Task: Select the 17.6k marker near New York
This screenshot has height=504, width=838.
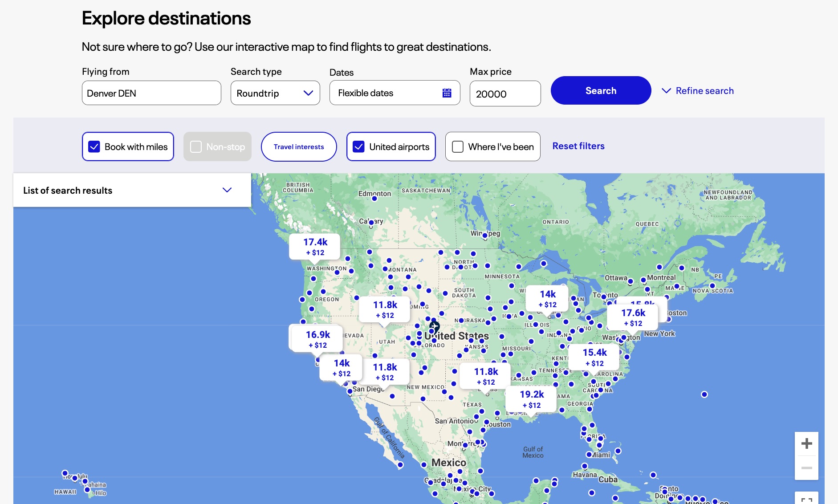Action: pos(633,317)
